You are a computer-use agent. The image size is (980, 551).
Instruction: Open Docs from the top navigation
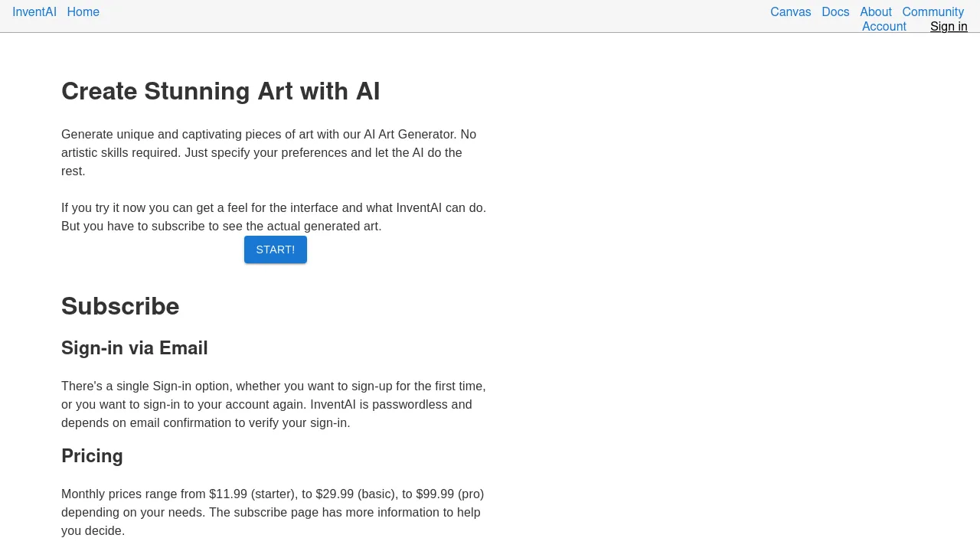point(835,12)
